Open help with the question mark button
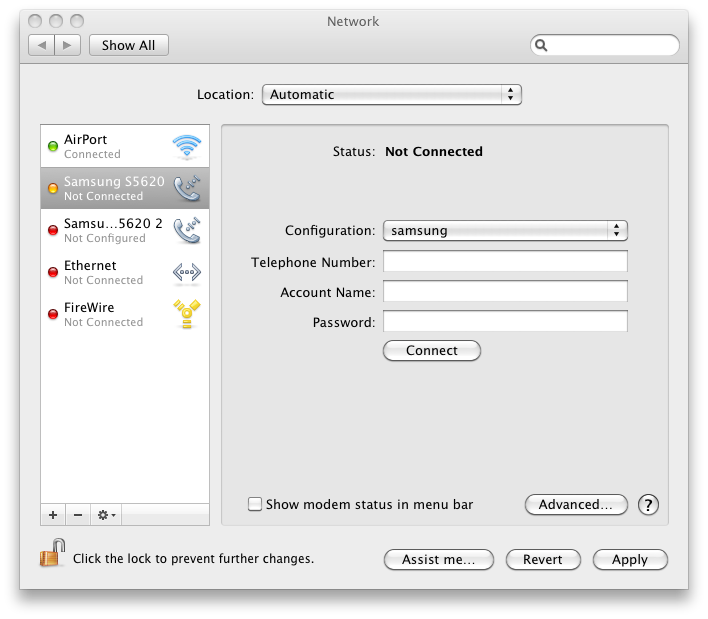Viewport: 708px width, 619px height. point(648,504)
